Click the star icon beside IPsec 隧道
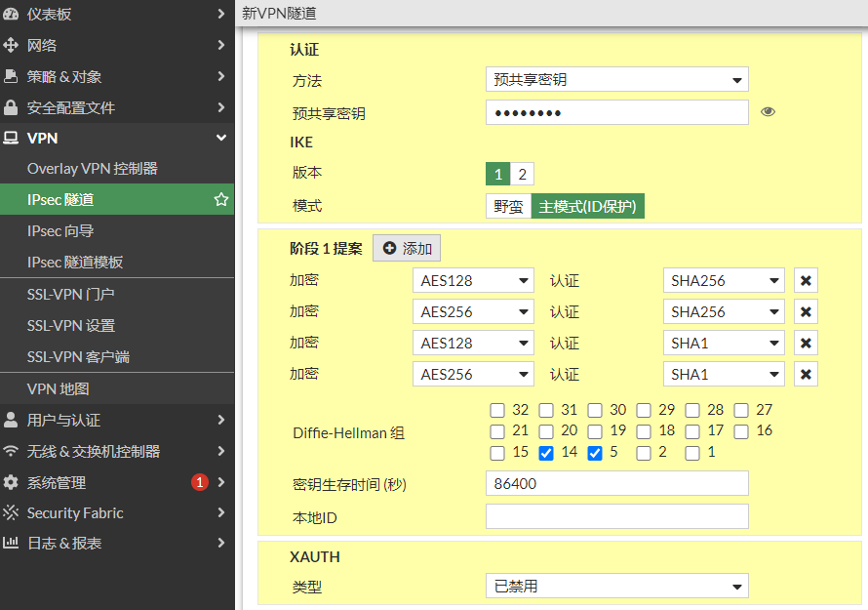 click(x=221, y=200)
